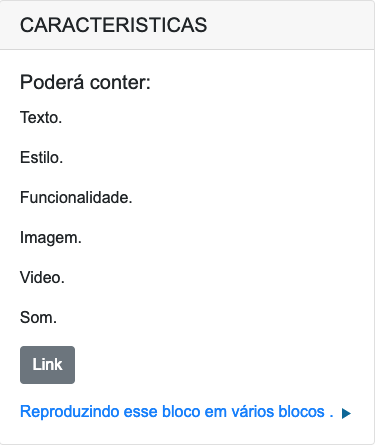Click 'esse bloco' in the blue link
Screen dimensions: 376x447
(162, 411)
